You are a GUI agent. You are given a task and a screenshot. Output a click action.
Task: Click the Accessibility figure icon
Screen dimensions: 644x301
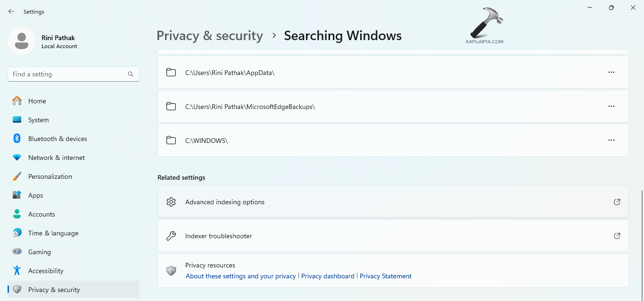click(17, 271)
